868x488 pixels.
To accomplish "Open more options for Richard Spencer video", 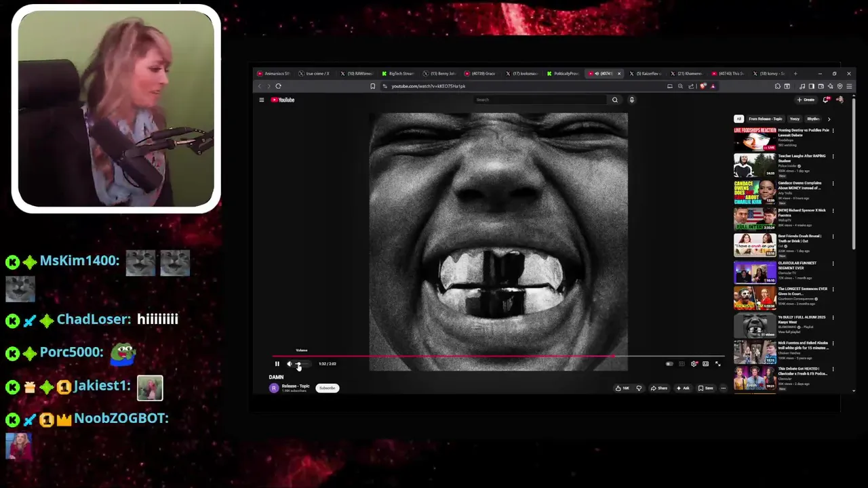I will tap(833, 210).
